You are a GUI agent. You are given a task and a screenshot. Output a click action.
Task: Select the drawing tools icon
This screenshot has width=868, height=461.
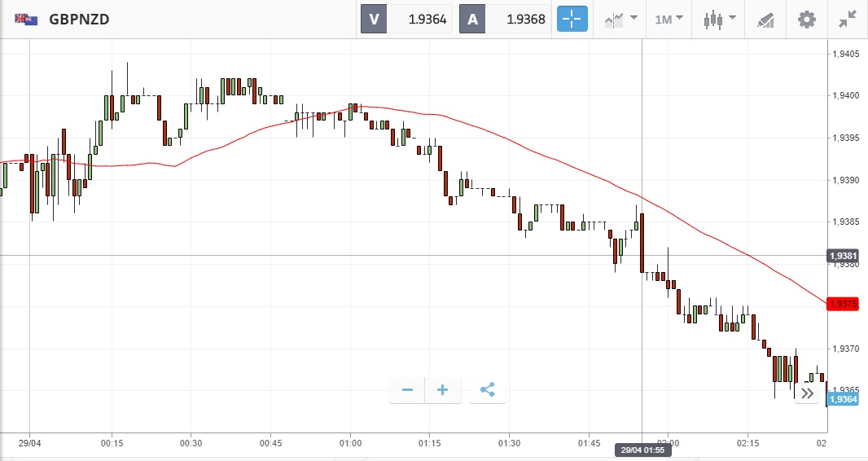coord(765,19)
